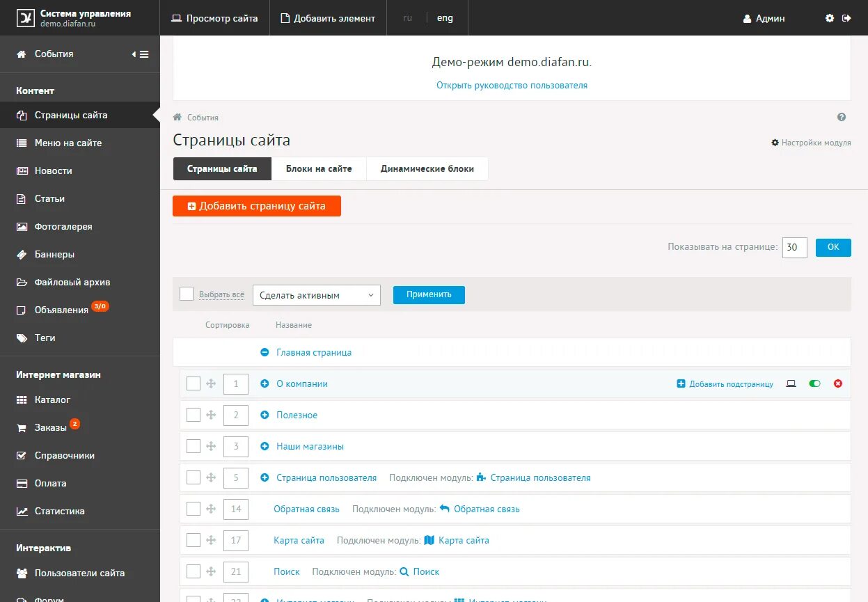Open the Открыть руководство пользователя link
868x602 pixels.
coord(512,85)
